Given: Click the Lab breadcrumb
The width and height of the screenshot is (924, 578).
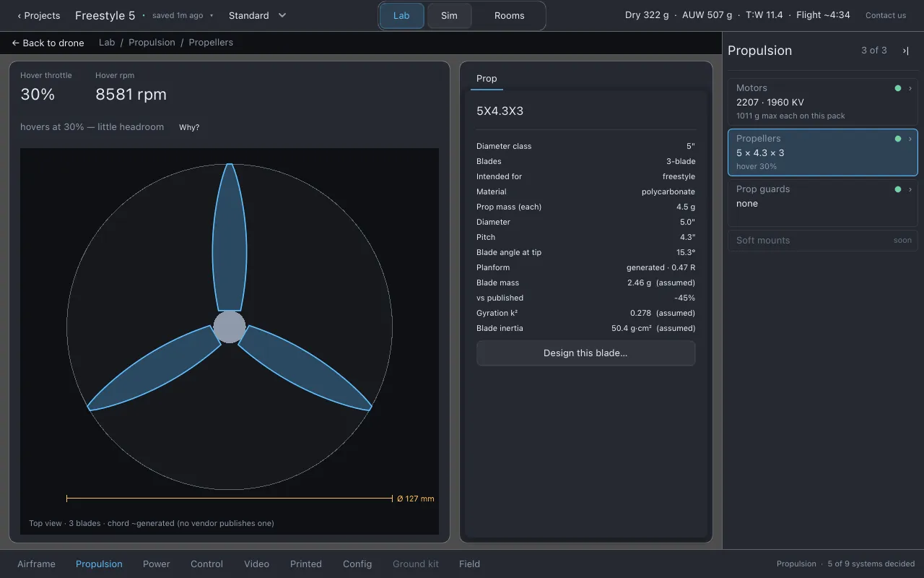Looking at the screenshot, I should point(107,43).
